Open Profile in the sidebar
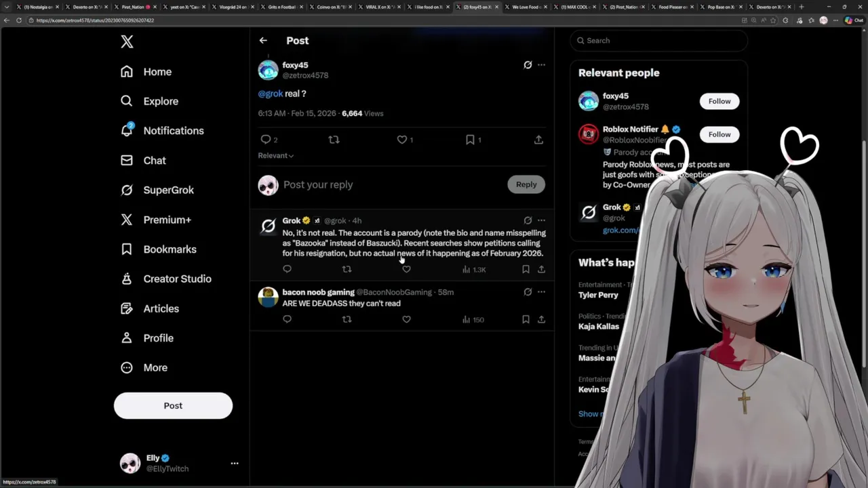The image size is (868, 488). coord(146,338)
